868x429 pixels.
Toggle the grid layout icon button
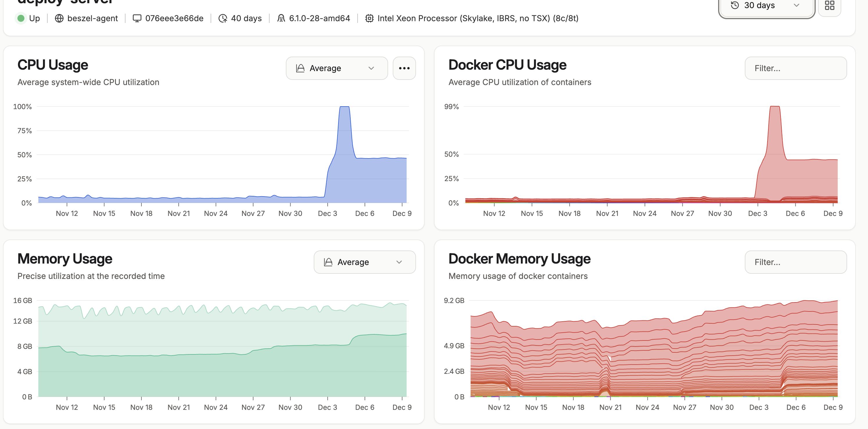(829, 6)
